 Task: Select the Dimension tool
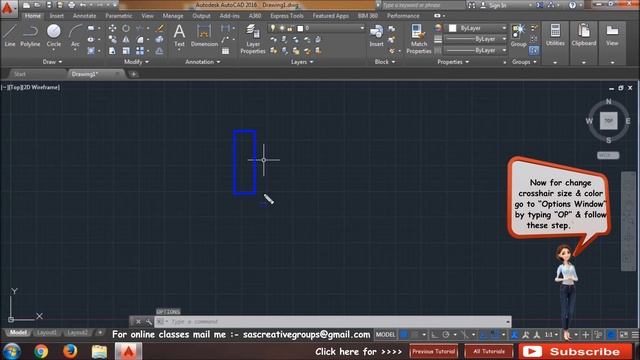[x=204, y=36]
